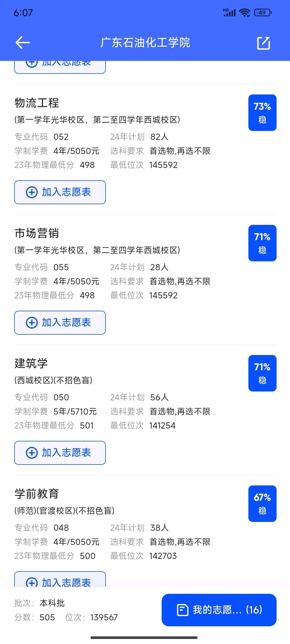The width and height of the screenshot is (290, 644).
Task: Tap plus icon for 物流工程 major
Action: pos(32,192)
